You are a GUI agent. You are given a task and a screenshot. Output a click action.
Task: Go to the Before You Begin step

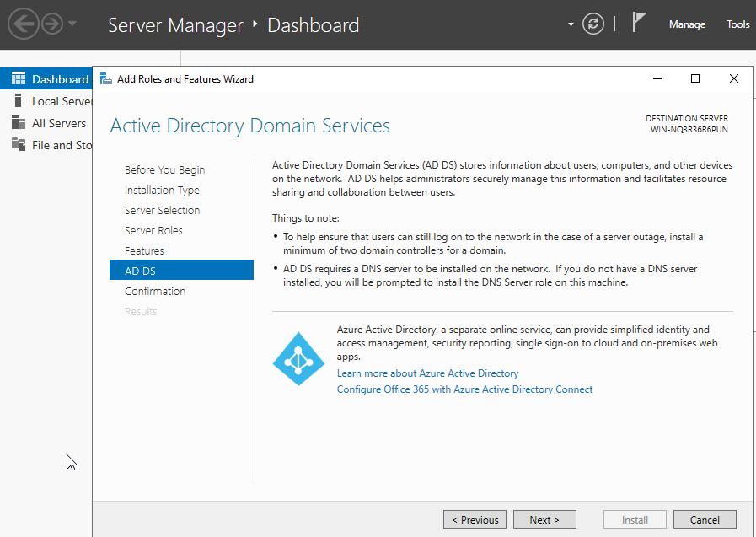[x=164, y=169]
